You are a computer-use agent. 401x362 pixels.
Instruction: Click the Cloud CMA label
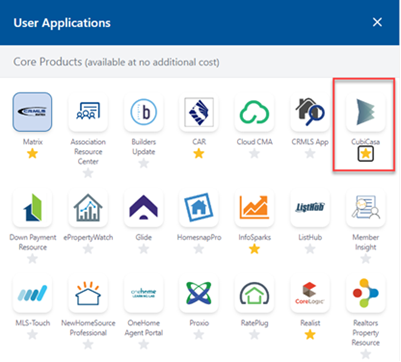pos(255,142)
